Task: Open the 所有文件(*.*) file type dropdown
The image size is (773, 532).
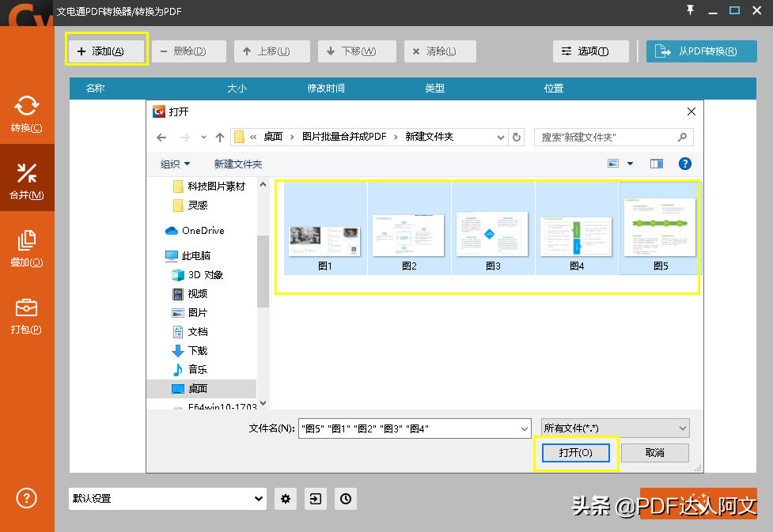Action: (x=616, y=428)
